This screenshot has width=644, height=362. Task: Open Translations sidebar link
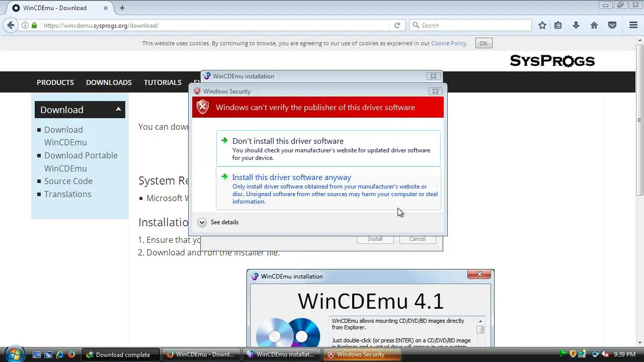tap(68, 194)
